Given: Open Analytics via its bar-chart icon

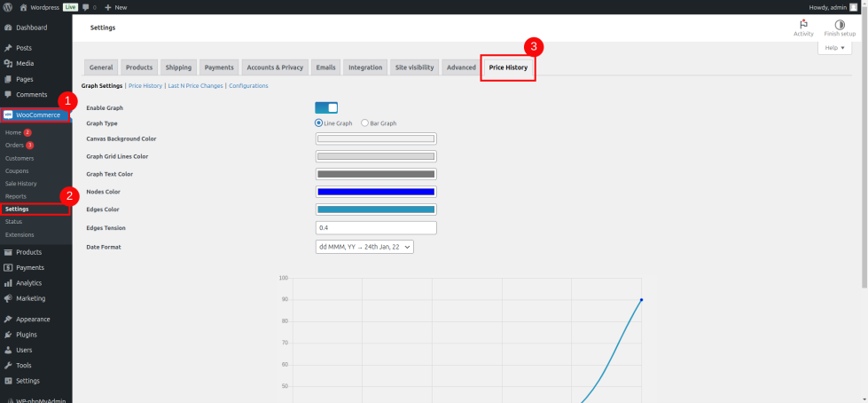Looking at the screenshot, I should coord(8,283).
